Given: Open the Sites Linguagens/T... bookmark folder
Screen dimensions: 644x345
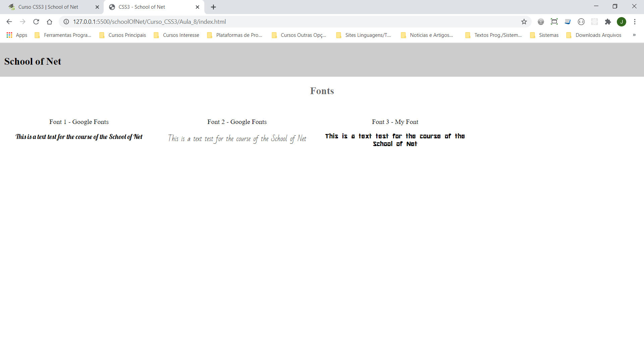Looking at the screenshot, I should pyautogui.click(x=364, y=35).
